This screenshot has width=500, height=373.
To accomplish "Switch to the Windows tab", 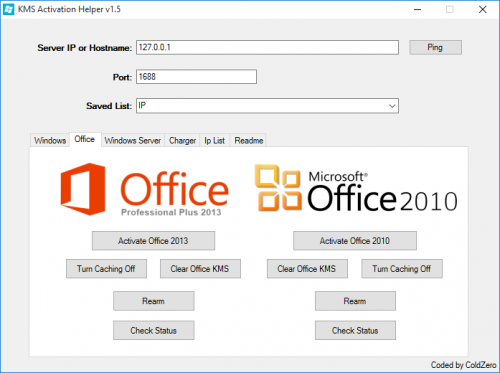I will click(50, 140).
